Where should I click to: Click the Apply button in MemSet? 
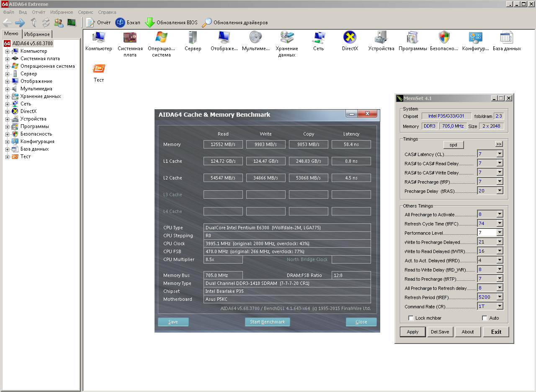413,332
